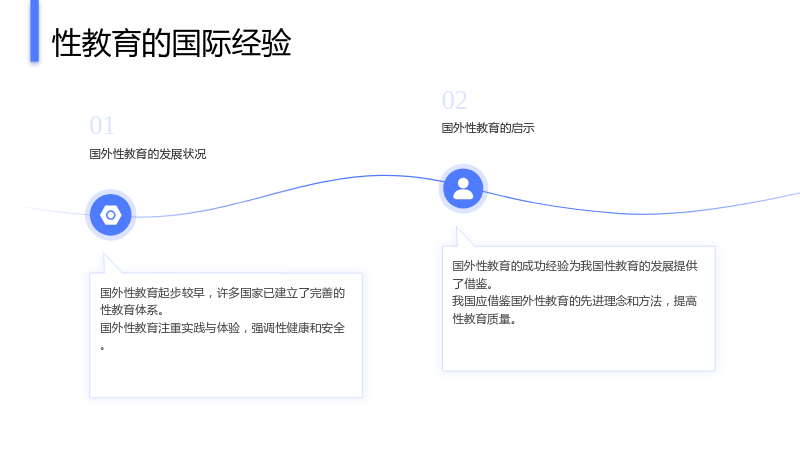Click empty area inside right callout box bottom
Viewport: 800px width, 450px height.
click(579, 351)
